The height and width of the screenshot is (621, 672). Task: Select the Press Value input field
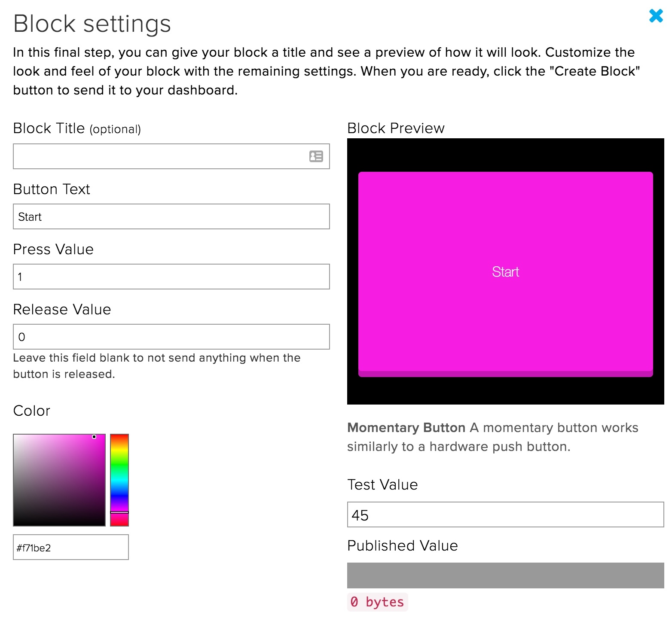click(x=171, y=277)
